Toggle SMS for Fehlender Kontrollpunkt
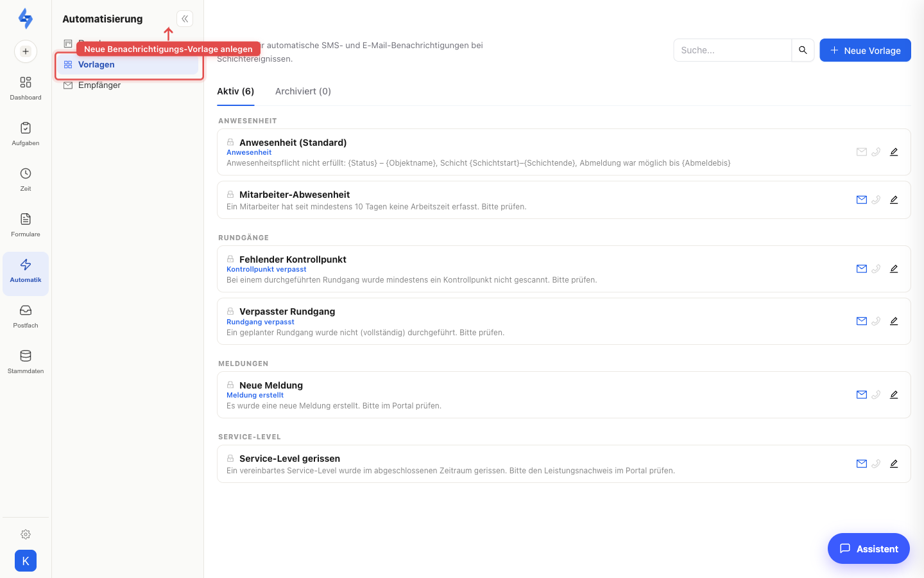Screen dimensions: 924x578 pyautogui.click(x=876, y=269)
